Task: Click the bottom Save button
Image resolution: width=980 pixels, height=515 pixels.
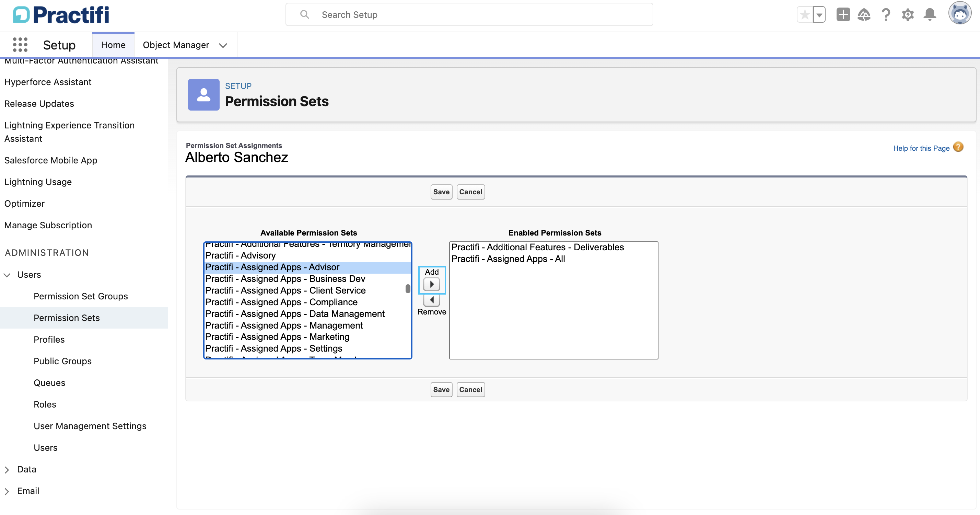Action: click(x=441, y=389)
